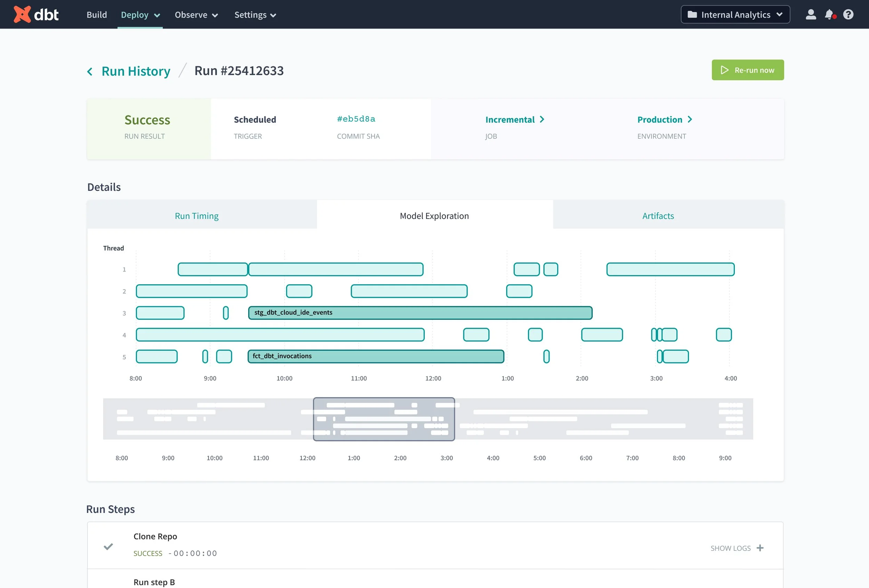
Task: Click the plus icon next to SHOW LOGS
Action: point(760,548)
